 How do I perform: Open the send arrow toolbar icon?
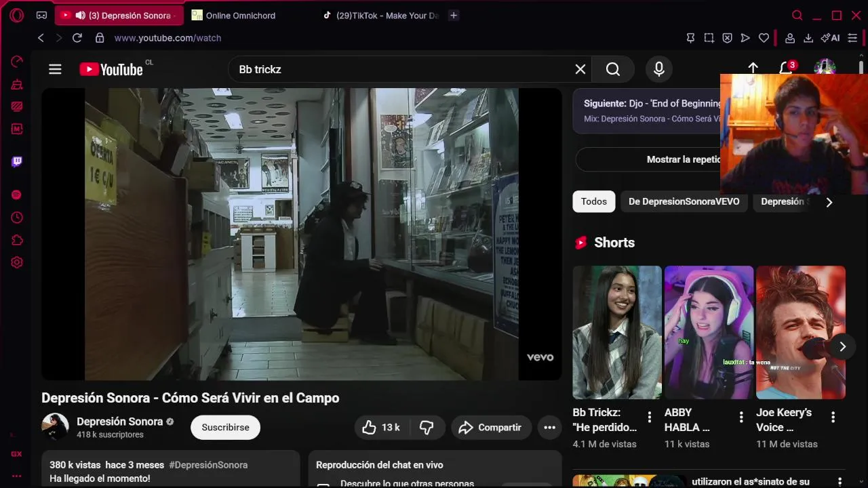point(745,38)
